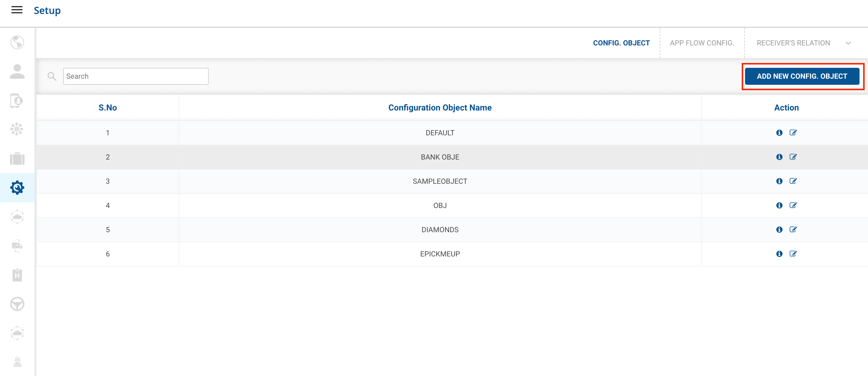Open the hamburger menu

(x=17, y=10)
